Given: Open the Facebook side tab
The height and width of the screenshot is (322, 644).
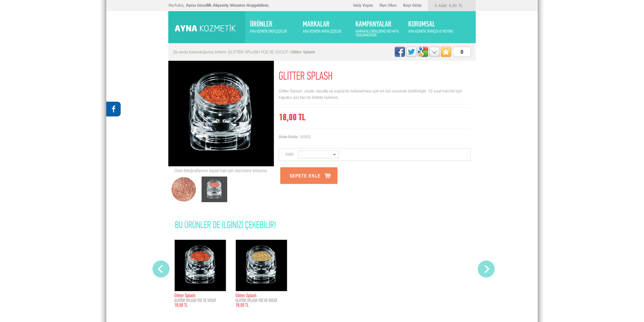Looking at the screenshot, I should point(113,109).
